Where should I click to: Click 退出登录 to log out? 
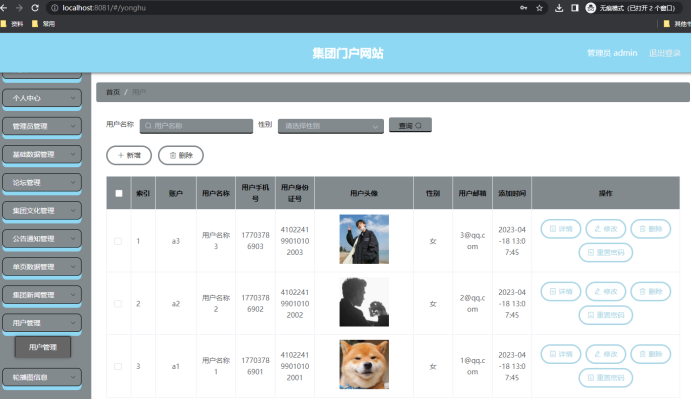(x=665, y=53)
